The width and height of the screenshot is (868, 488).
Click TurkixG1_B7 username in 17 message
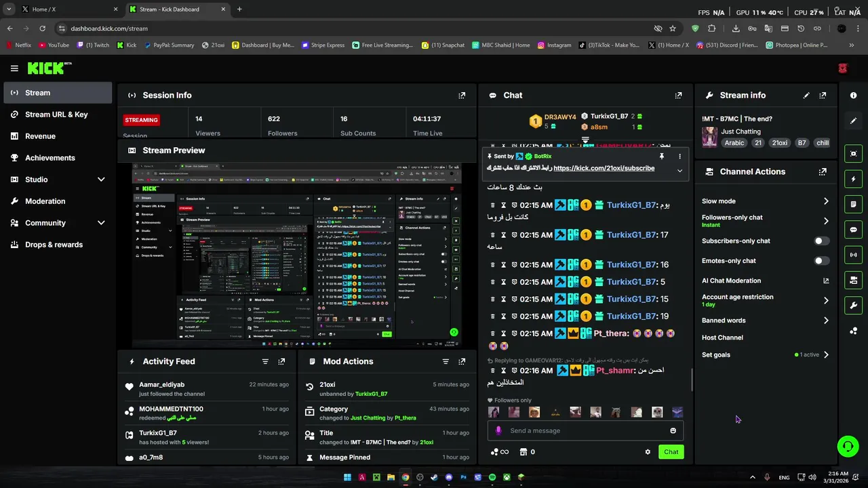[631, 235]
